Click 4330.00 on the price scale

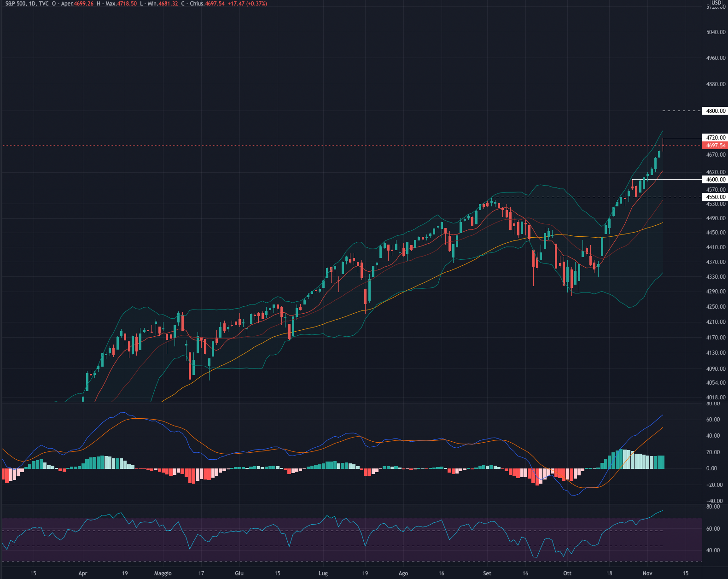pyautogui.click(x=716, y=277)
